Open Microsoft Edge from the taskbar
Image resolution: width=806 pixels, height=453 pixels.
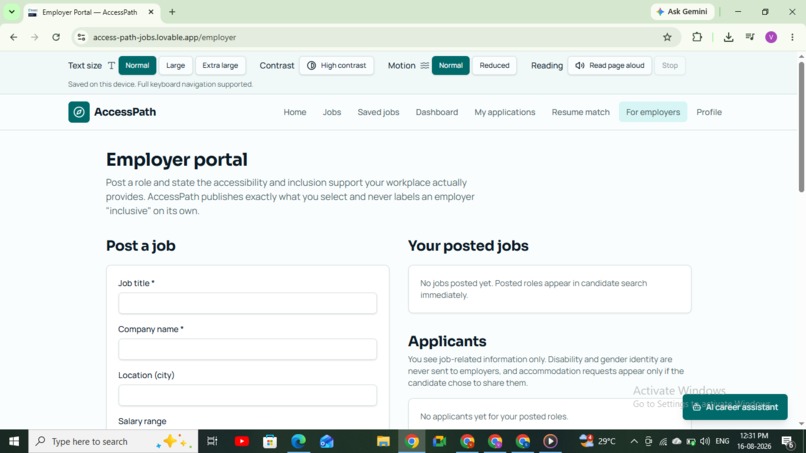click(298, 441)
